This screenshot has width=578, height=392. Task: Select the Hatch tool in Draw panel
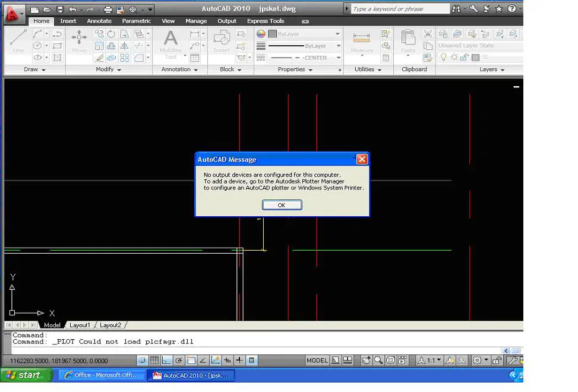[x=57, y=58]
